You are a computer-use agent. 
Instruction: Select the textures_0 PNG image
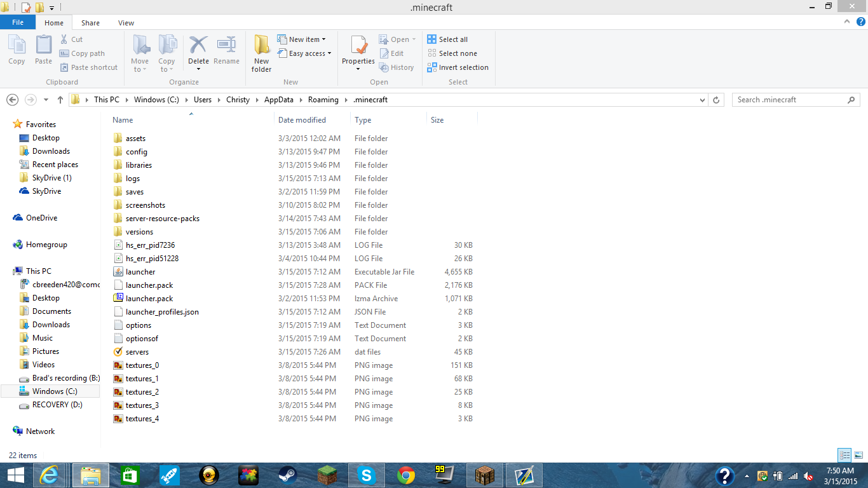pyautogui.click(x=142, y=365)
